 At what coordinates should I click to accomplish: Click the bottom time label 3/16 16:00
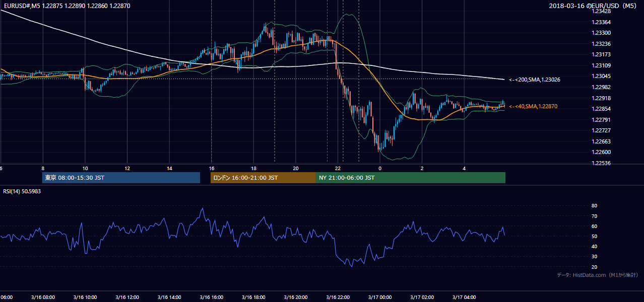click(212, 297)
